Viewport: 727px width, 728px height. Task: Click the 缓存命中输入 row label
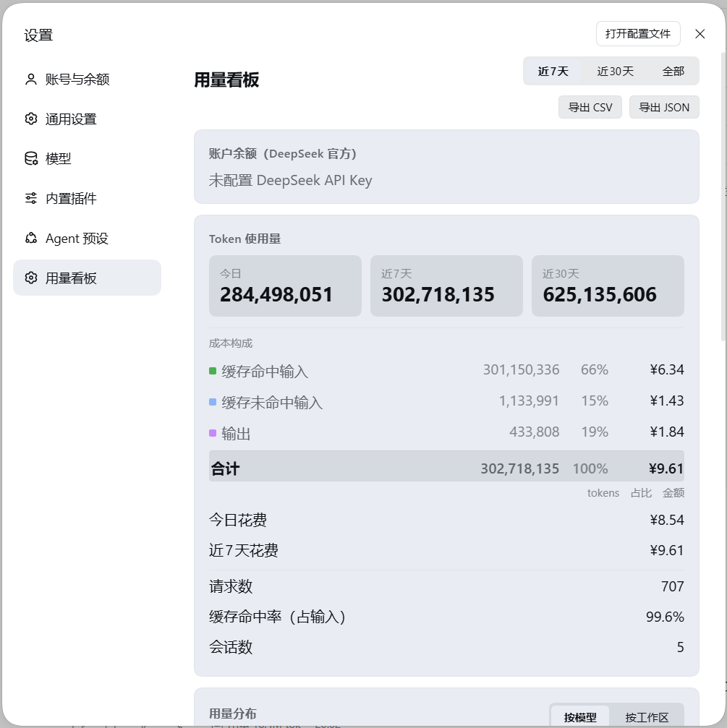pos(265,372)
